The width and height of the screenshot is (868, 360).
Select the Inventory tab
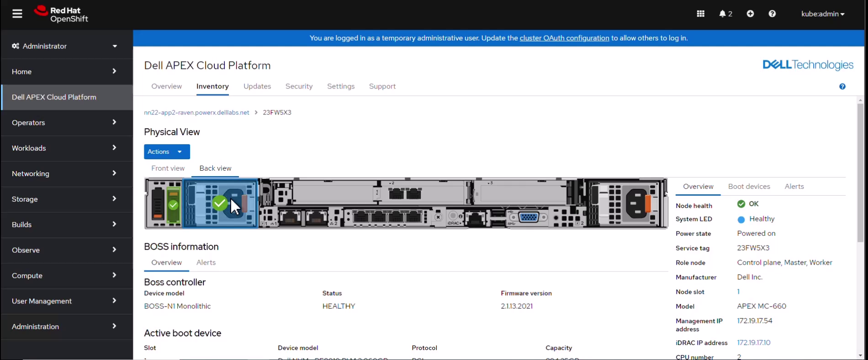[x=212, y=86]
